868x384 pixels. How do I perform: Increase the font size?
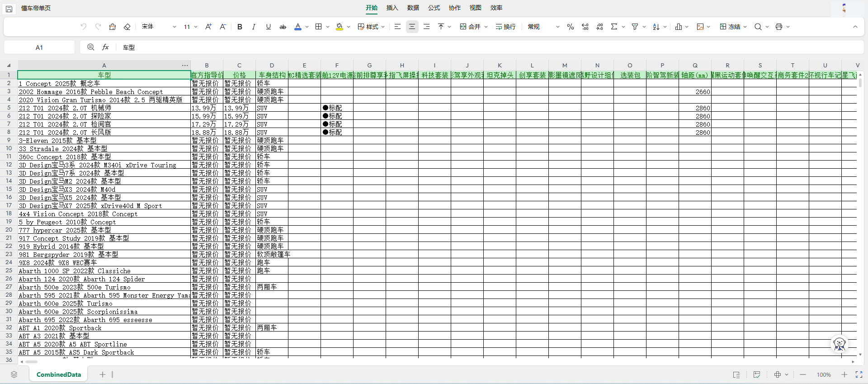pyautogui.click(x=208, y=27)
